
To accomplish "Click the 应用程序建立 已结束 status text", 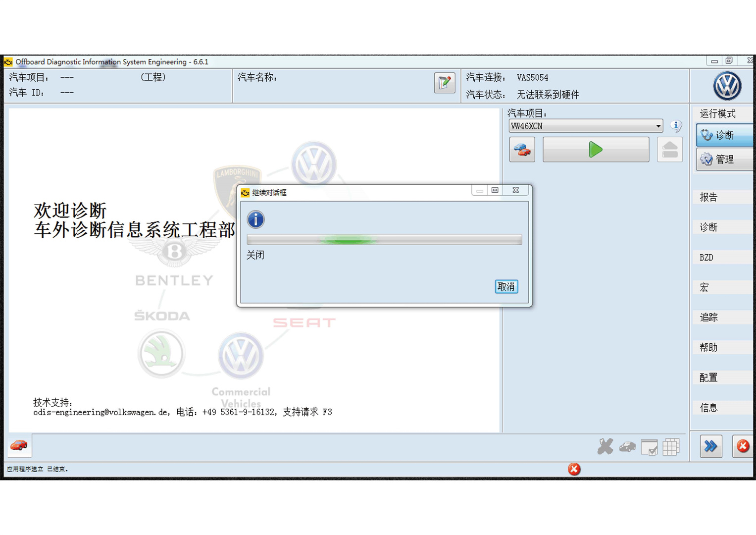I will tap(37, 469).
